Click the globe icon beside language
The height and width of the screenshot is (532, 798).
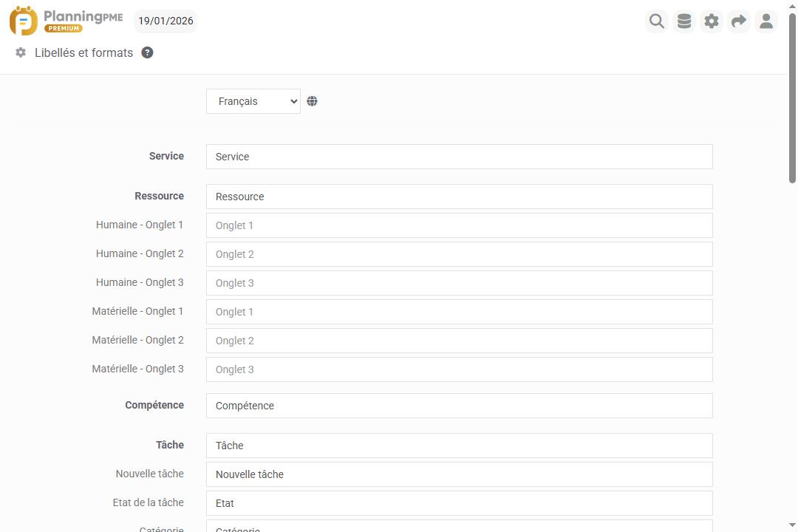click(x=312, y=101)
